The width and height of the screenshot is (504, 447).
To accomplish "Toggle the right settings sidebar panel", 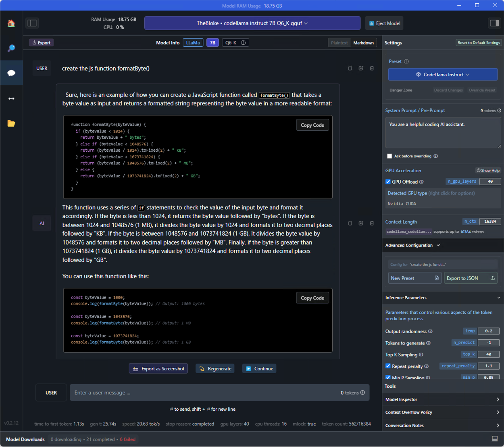I will 494,23.
